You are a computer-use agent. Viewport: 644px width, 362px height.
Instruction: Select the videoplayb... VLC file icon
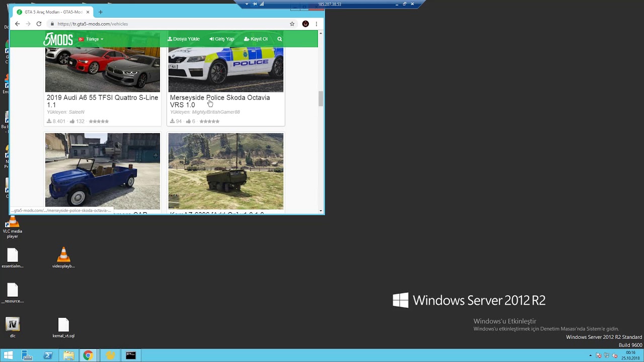[x=63, y=258]
